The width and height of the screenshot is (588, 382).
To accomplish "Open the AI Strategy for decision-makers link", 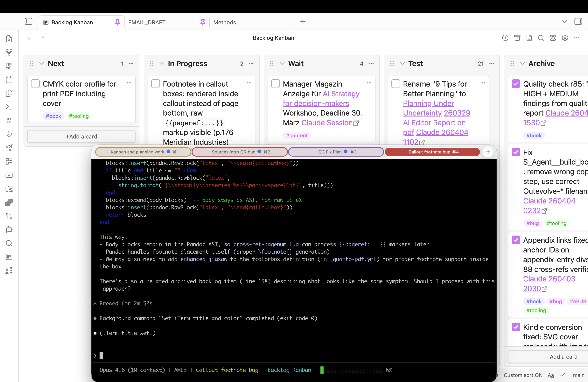I will pos(341,94).
